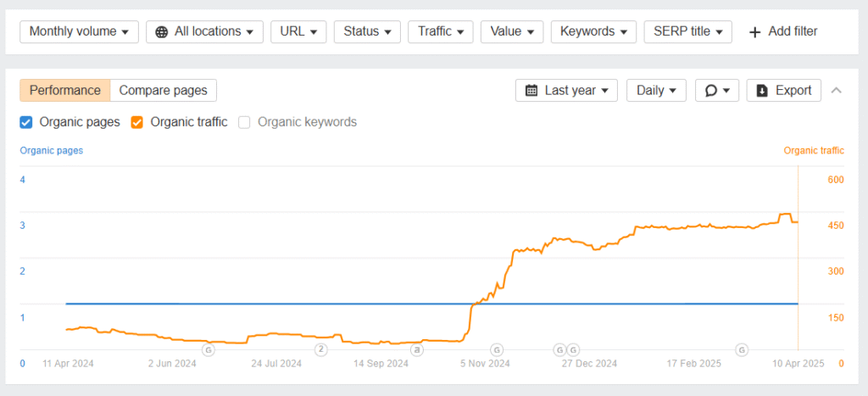This screenshot has width=868, height=396.
Task: Select the Performance tab
Action: click(65, 90)
